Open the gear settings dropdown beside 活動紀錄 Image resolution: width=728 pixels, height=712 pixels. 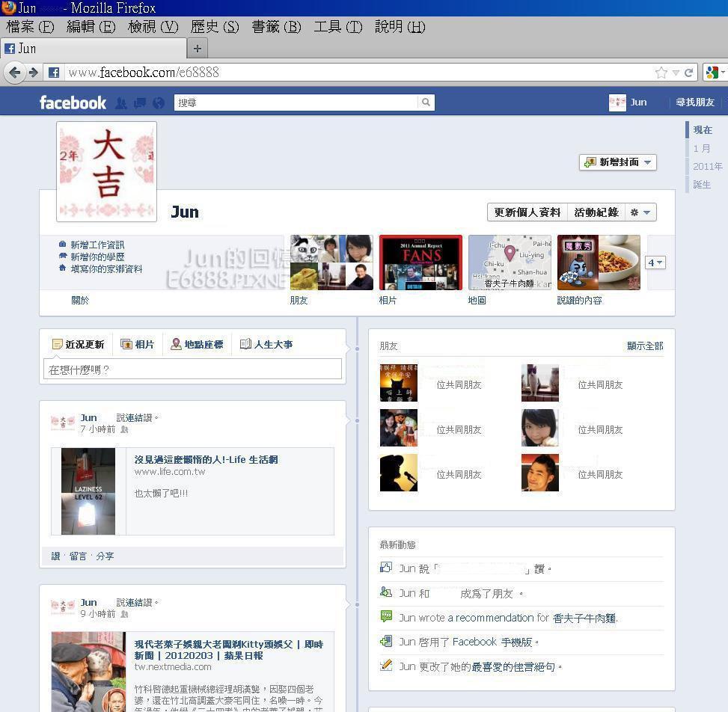click(x=640, y=212)
